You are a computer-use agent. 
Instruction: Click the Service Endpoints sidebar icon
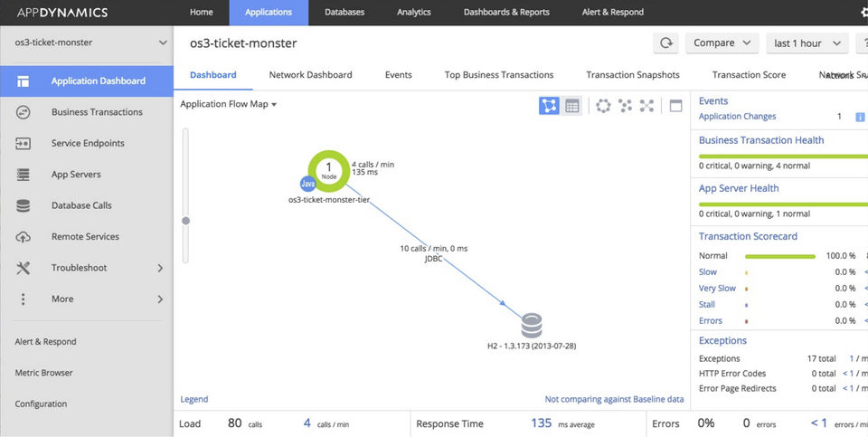click(x=24, y=144)
